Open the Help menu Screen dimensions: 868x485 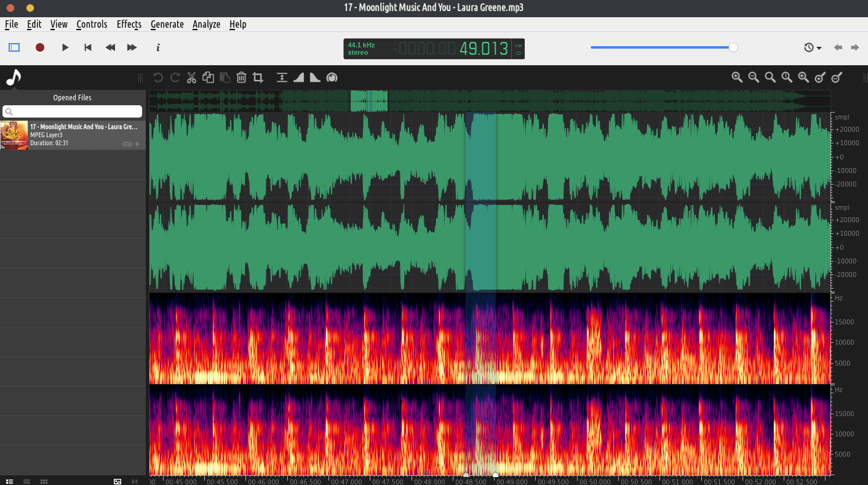click(237, 25)
